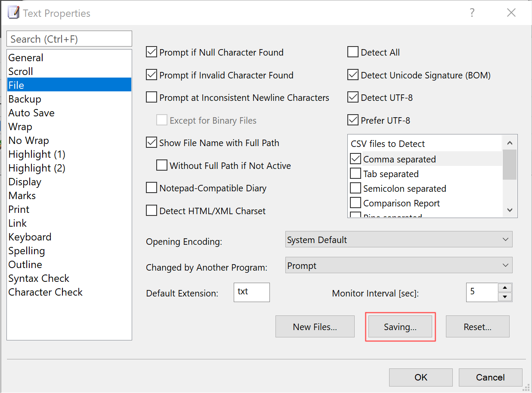Screen dimensions: 532x393
Task: Click the CSV list scrollbar thumb
Action: coord(510,164)
